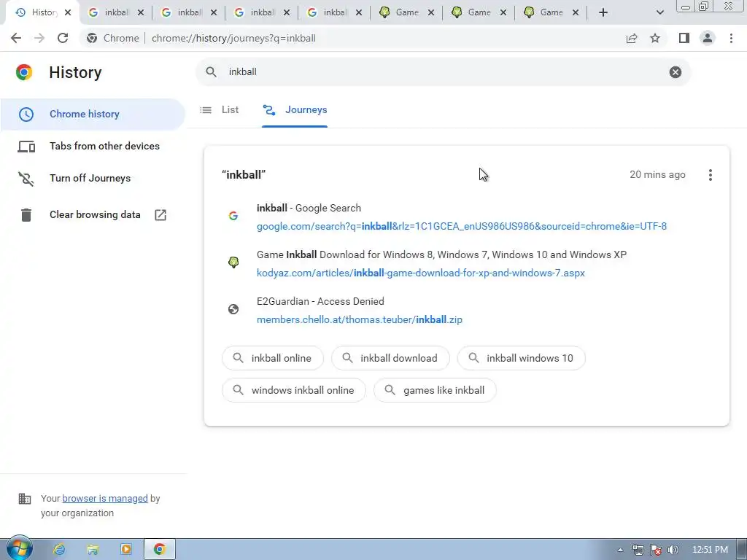Click the Google favicon beside inkball search entry
Viewport: 747px width, 560px height.
pyautogui.click(x=233, y=216)
